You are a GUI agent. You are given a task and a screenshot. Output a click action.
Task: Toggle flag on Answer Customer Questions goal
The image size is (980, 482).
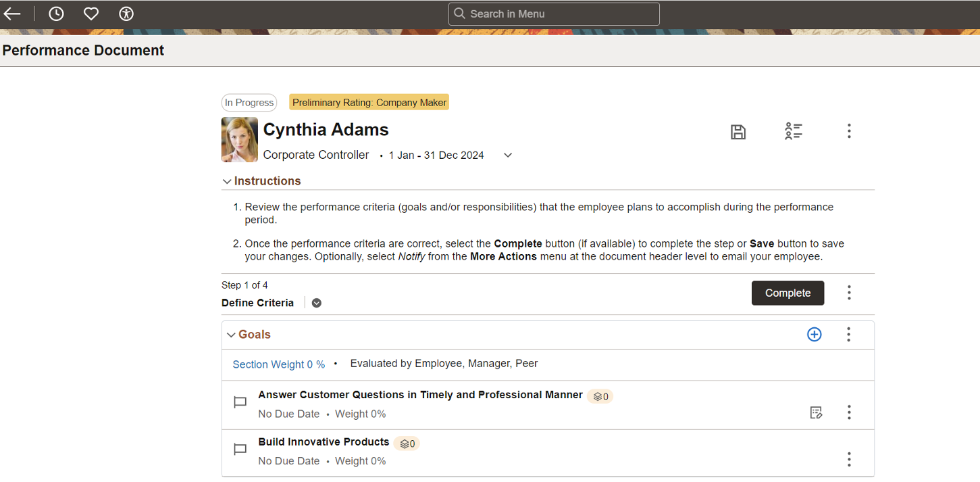click(240, 403)
